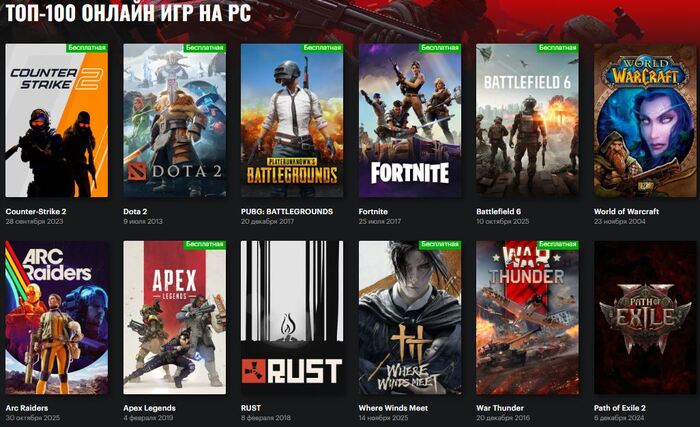Screen dimensions: 700x427
Task: Select the Arc Raiders cover thumbnail
Action: 57,318
